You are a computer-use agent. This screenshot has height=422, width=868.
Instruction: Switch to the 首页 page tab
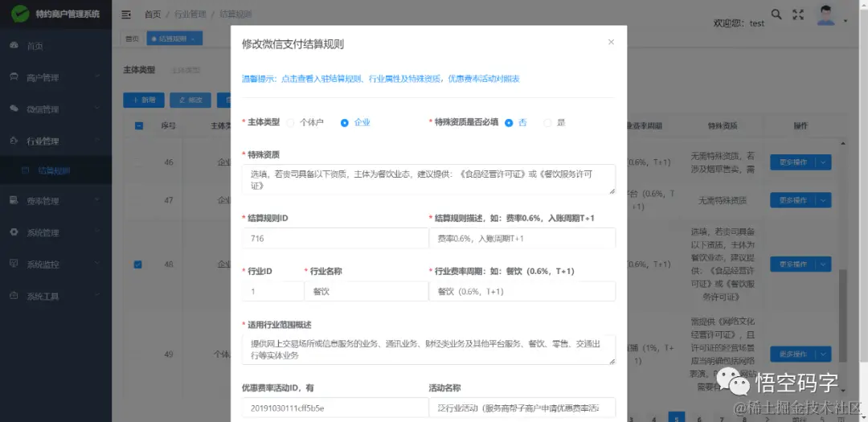pyautogui.click(x=132, y=39)
